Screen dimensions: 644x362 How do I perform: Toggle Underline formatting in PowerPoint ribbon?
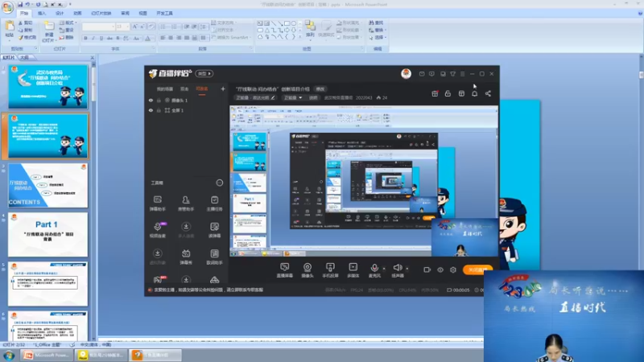click(x=101, y=38)
